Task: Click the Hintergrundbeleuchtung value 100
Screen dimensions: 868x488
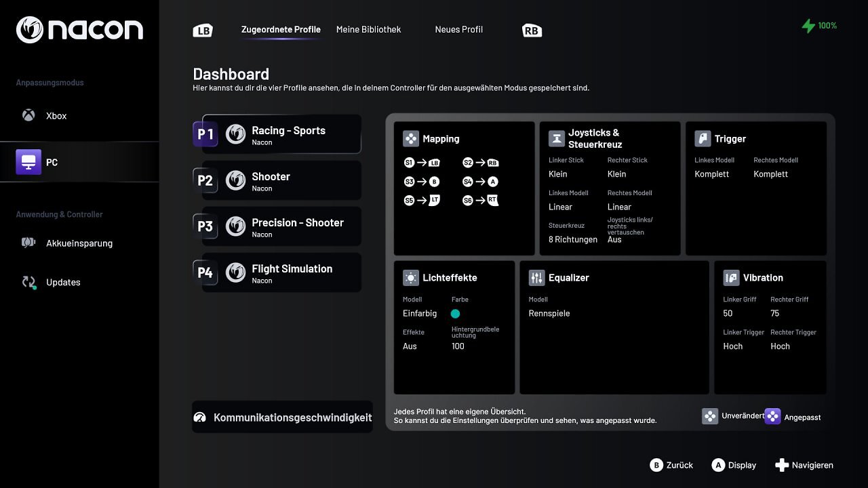Action: point(458,346)
